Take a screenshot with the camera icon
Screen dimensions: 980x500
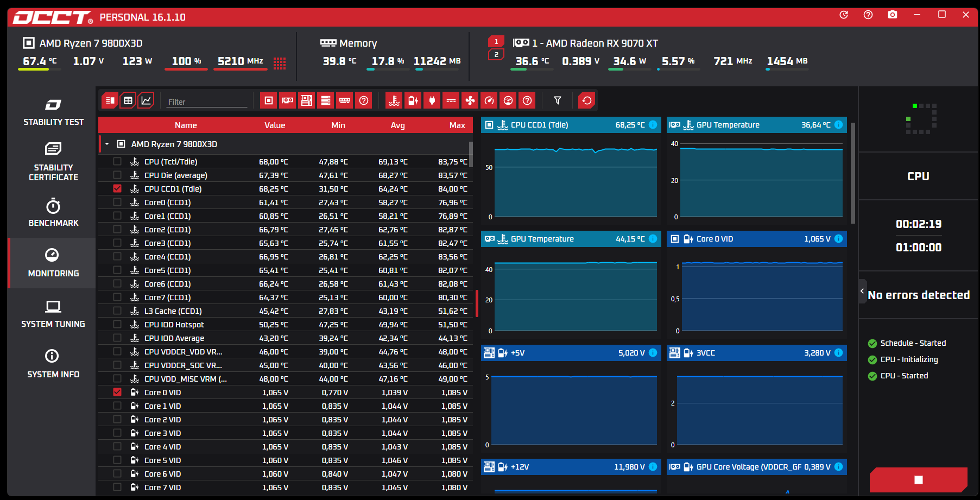893,15
